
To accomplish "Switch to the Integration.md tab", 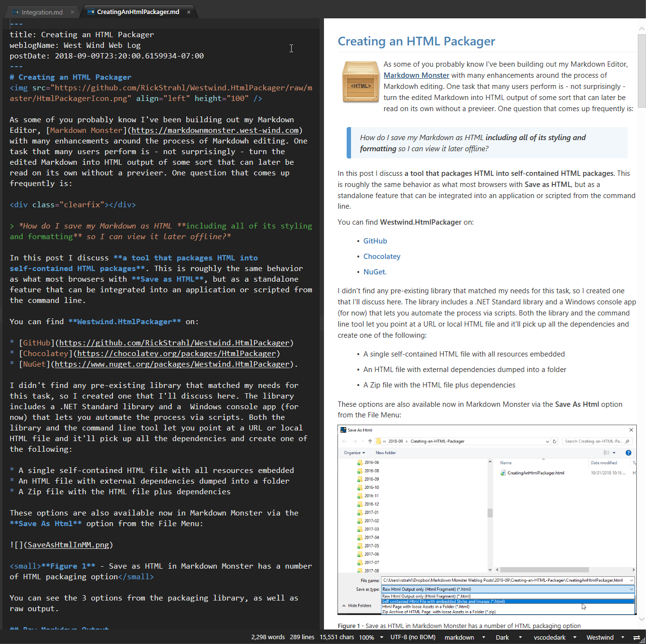I will [x=42, y=12].
